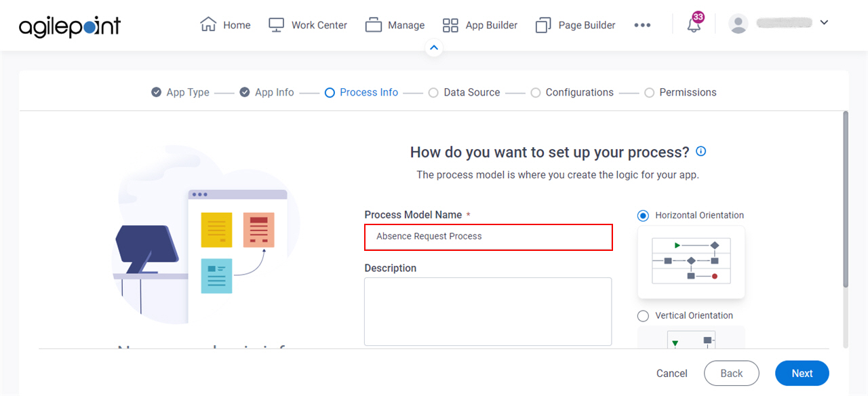Image resolution: width=868 pixels, height=396 pixels.
Task: Click the Description label
Action: click(391, 269)
